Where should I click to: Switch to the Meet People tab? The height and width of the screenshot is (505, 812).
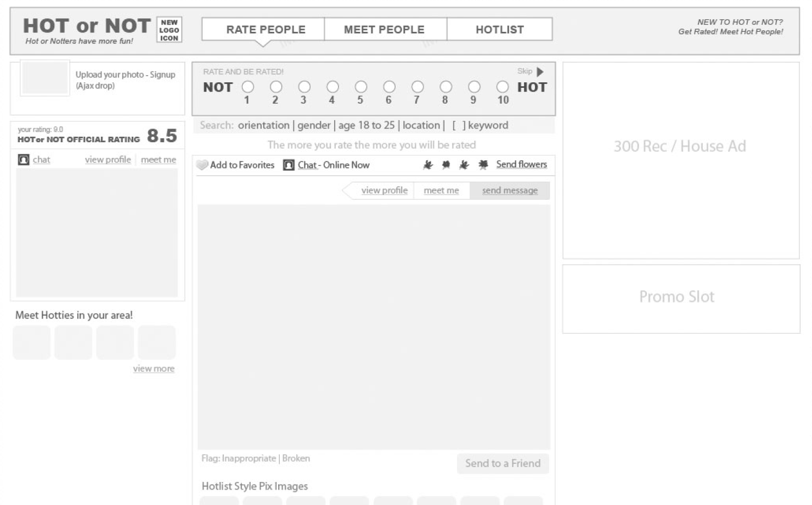coord(384,30)
